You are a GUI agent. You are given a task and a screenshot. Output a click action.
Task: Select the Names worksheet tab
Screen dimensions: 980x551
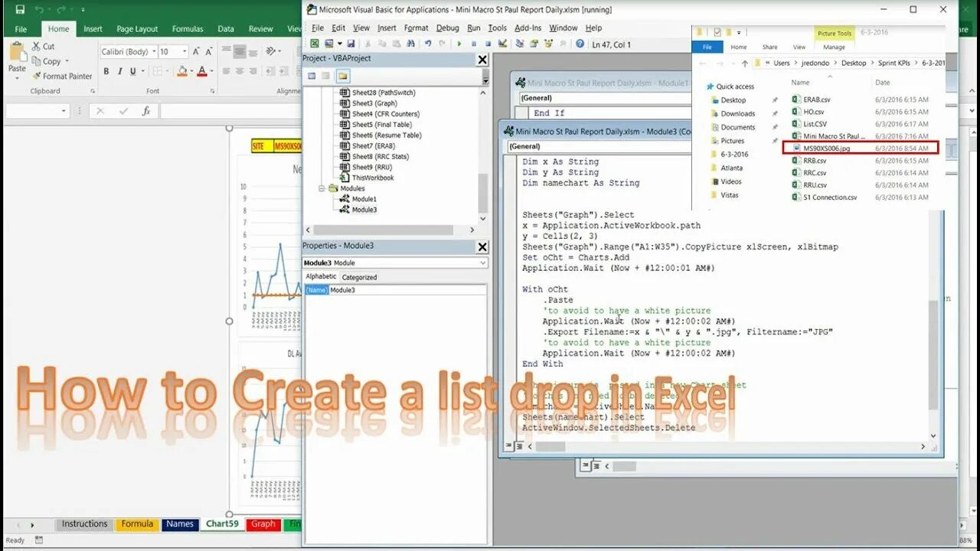(180, 524)
